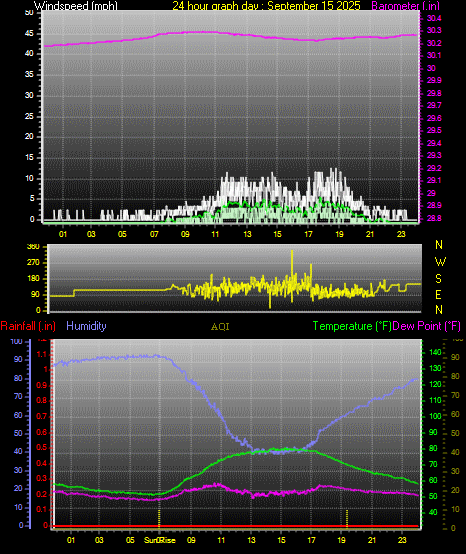Click the 0.7 value on the red rainfall axis
Screen dimensions: 466x554
pos(42,416)
